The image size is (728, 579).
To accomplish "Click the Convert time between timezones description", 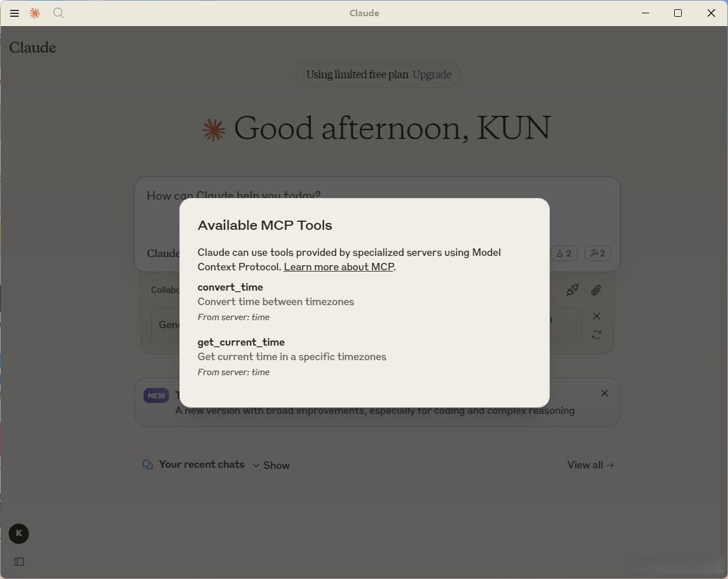I will point(275,302).
